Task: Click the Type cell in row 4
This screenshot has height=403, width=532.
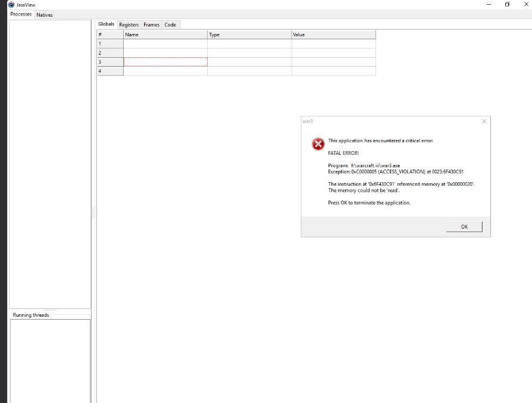Action: (x=249, y=71)
